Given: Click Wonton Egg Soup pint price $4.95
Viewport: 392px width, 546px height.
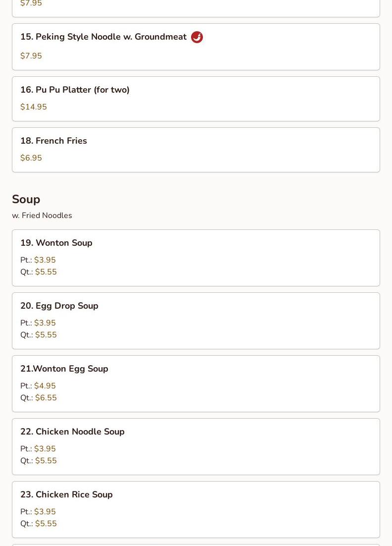Looking at the screenshot, I should tap(45, 386).
